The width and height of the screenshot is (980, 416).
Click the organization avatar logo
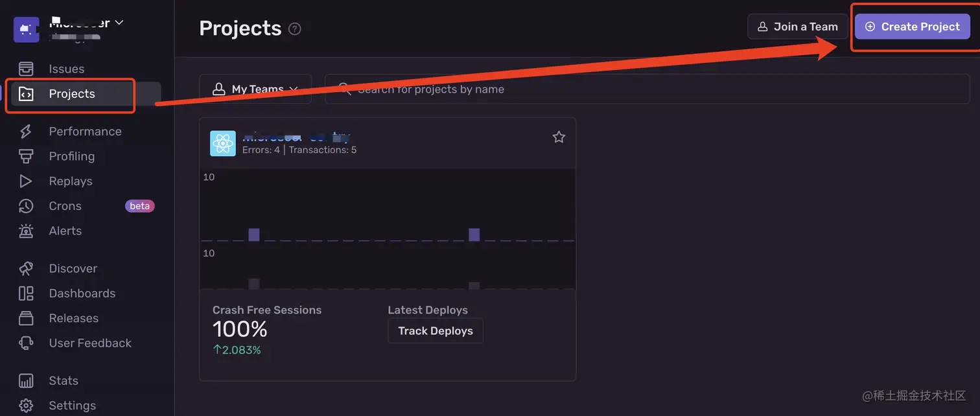point(27,29)
